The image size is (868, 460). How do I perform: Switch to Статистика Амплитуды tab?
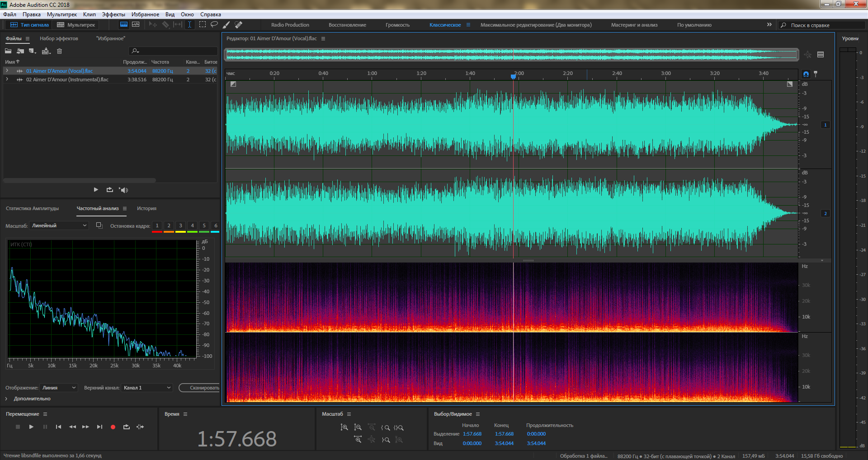[32, 209]
